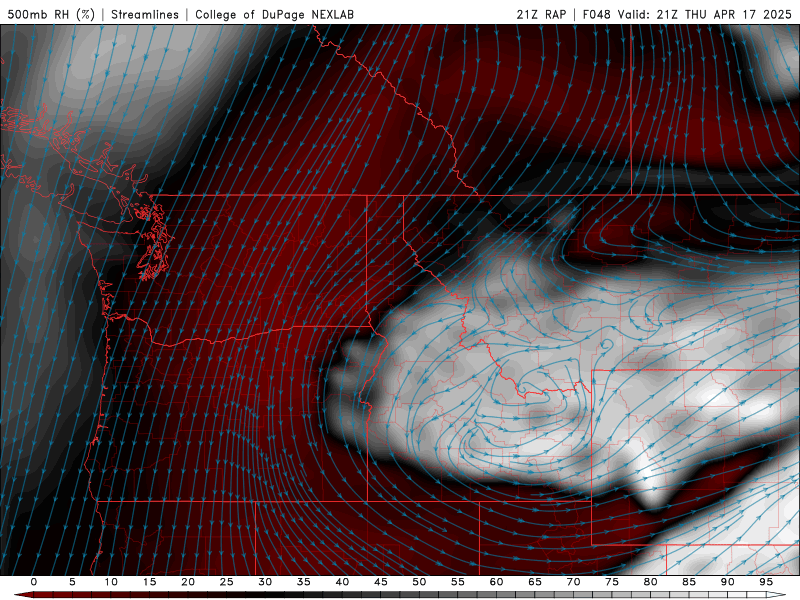Click the "21Z RAP" model label
Screen dimensions: 800x600
pyautogui.click(x=541, y=14)
